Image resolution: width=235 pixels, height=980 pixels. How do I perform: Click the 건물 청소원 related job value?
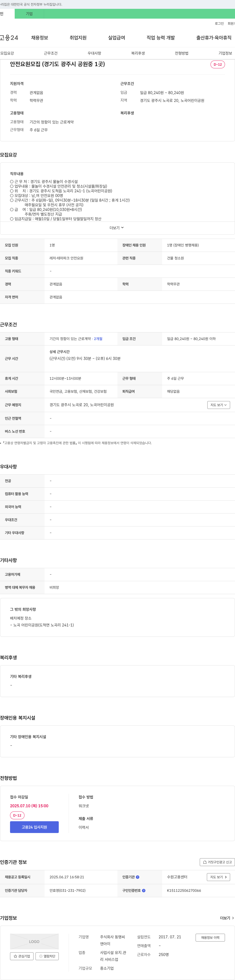(175, 258)
